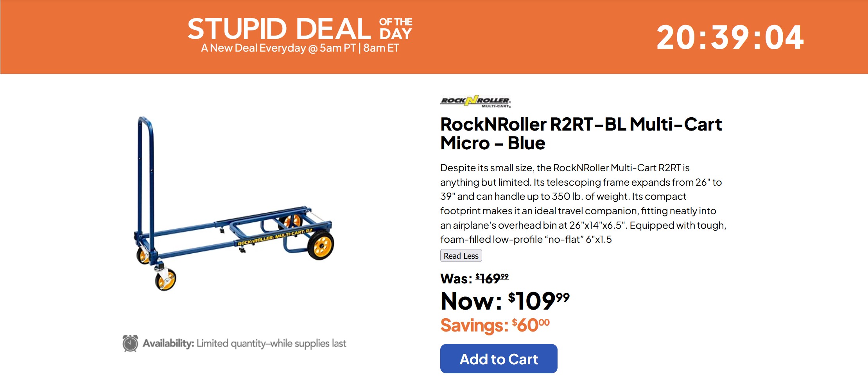Click the cart's front caster wheel
868x387 pixels.
point(165,279)
